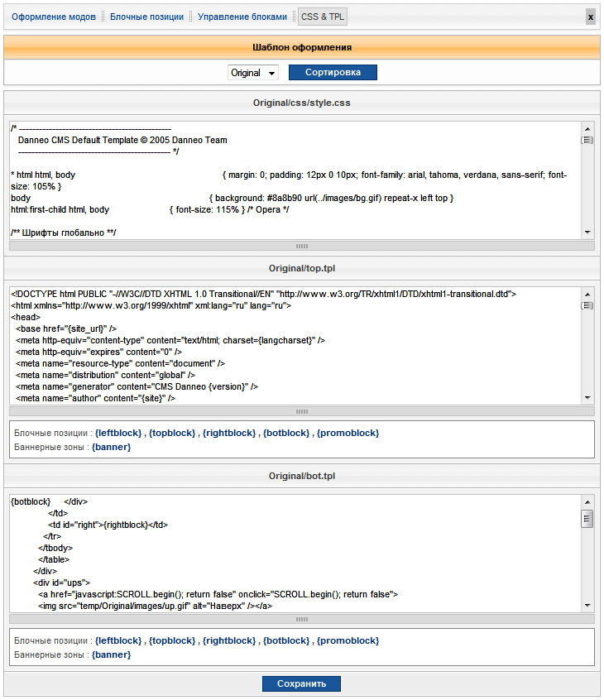Open the Блочные позиции tab
This screenshot has width=604, height=700.
click(146, 17)
